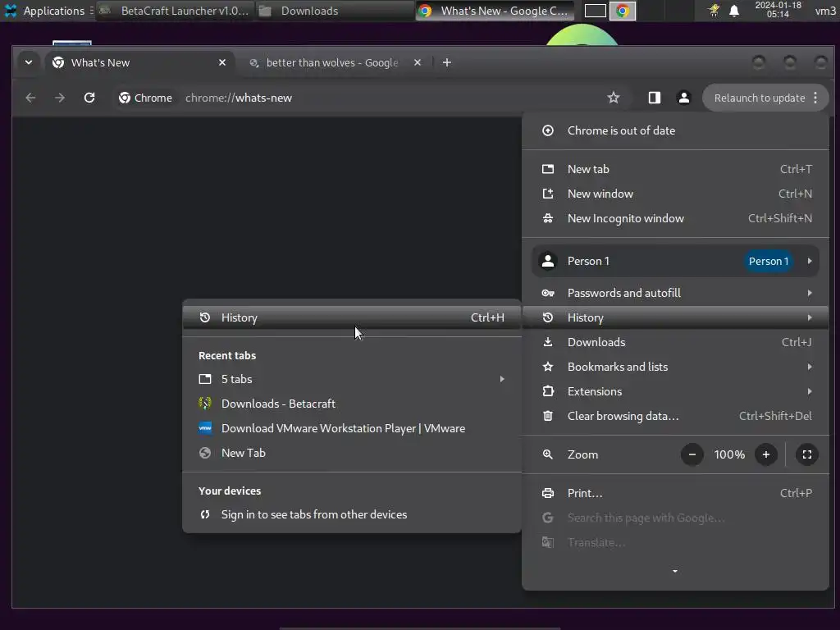Reopen Download VMware Workstation Player tab
Screen dimensions: 840x630
(x=352, y=428)
